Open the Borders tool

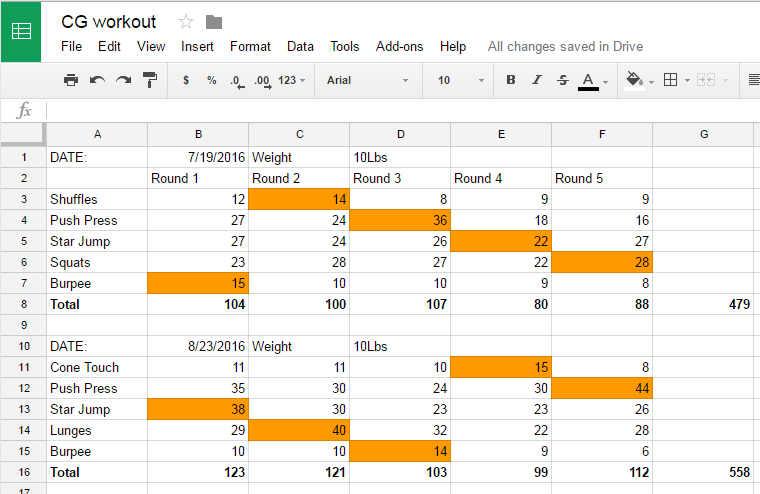pos(670,80)
